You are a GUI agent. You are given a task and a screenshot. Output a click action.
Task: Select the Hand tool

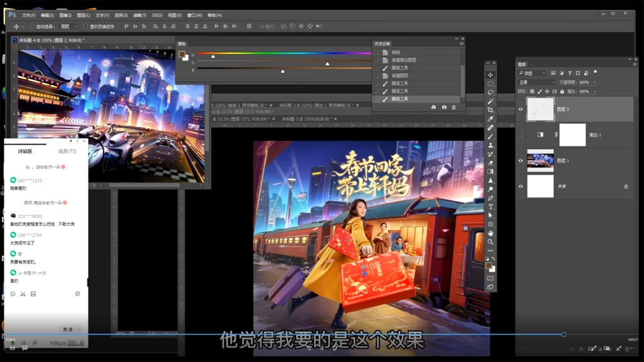[x=491, y=233]
